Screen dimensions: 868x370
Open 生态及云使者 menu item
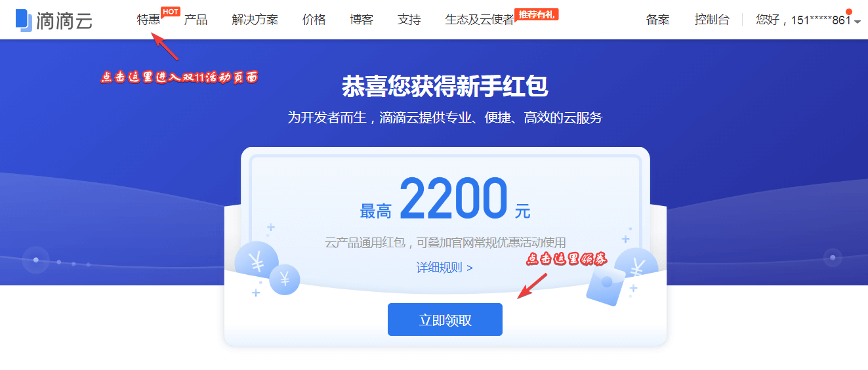pyautogui.click(x=480, y=20)
